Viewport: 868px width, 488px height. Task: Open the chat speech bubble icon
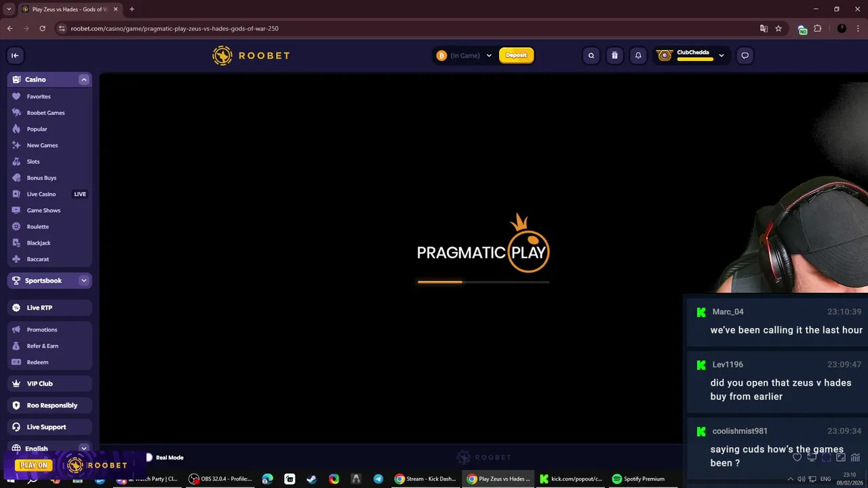745,56
